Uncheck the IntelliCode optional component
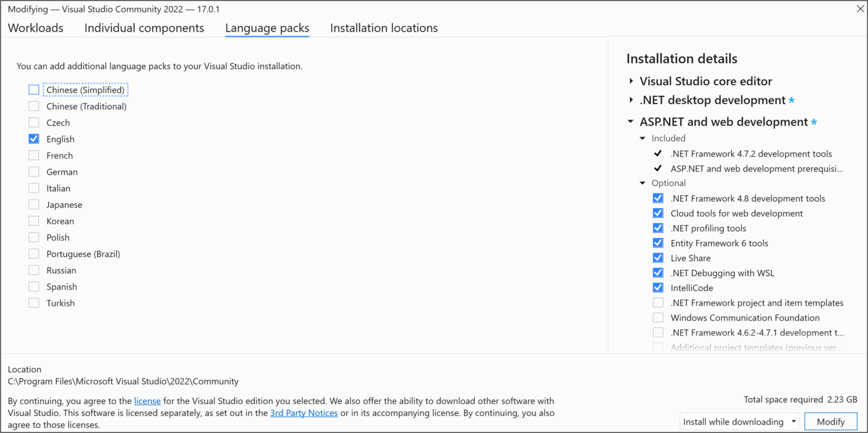The image size is (868, 433). tap(658, 287)
